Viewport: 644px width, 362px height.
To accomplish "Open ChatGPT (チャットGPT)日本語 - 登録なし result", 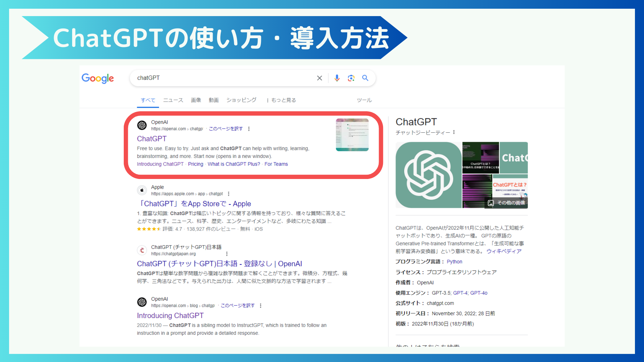I will pyautogui.click(x=219, y=264).
